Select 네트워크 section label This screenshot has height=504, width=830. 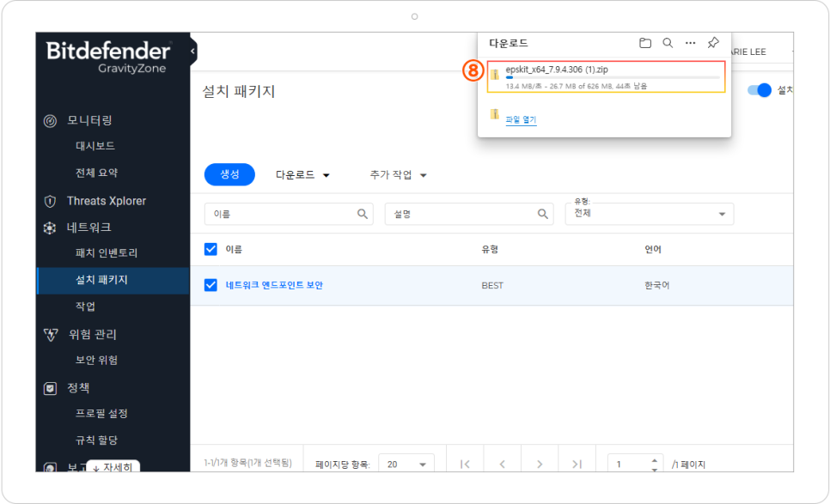pyautogui.click(x=89, y=228)
